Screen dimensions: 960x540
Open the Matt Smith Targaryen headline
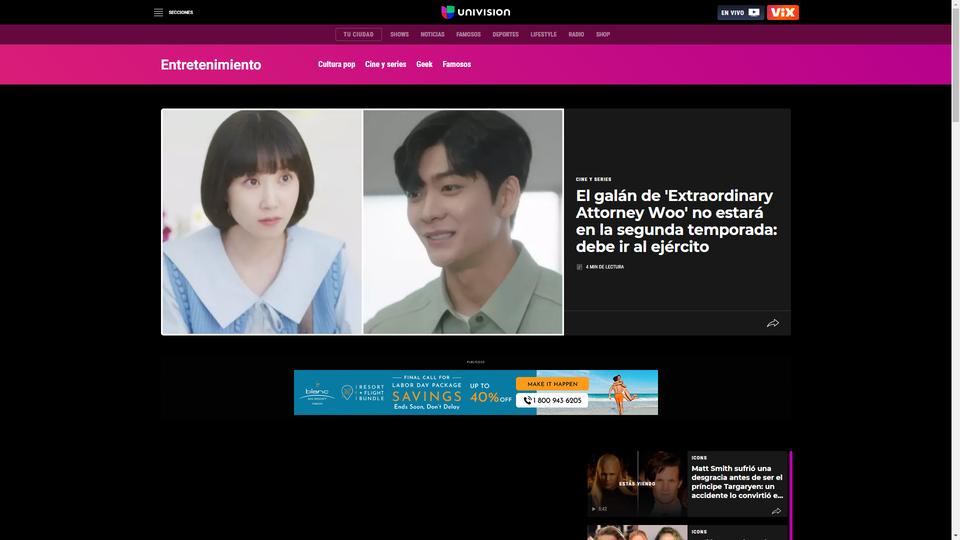click(x=737, y=482)
